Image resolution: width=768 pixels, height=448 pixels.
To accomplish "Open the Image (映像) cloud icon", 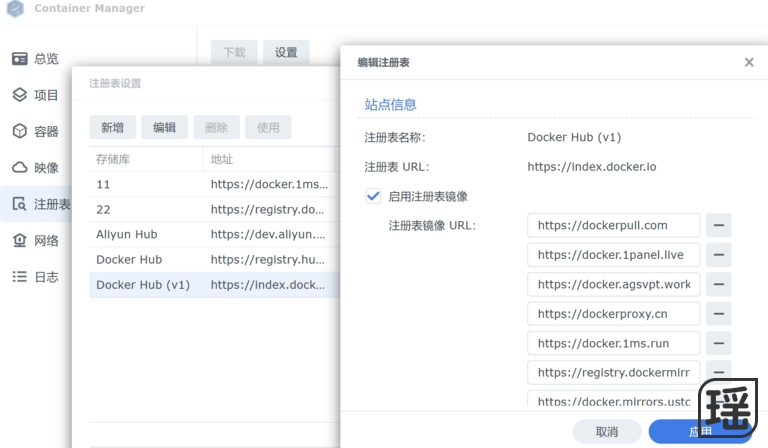I will tap(20, 168).
